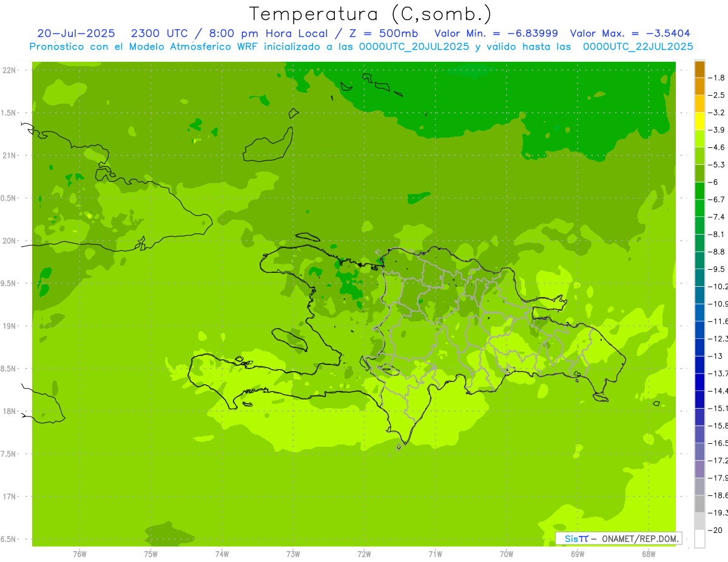This screenshot has height=562, width=728.
Task: Click the 18N latitude label
Action: [9, 411]
